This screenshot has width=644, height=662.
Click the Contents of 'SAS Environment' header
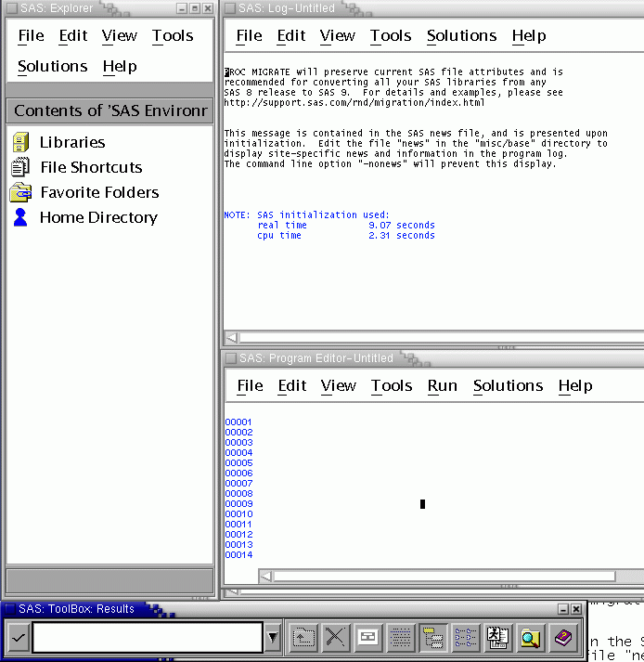[109, 110]
